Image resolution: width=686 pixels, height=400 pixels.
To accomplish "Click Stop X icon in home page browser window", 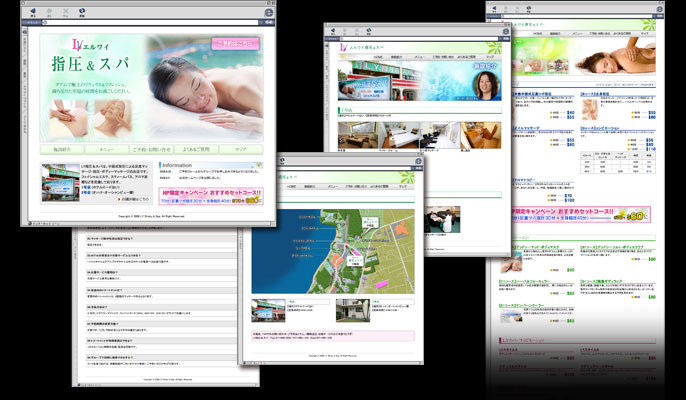I will [x=66, y=11].
